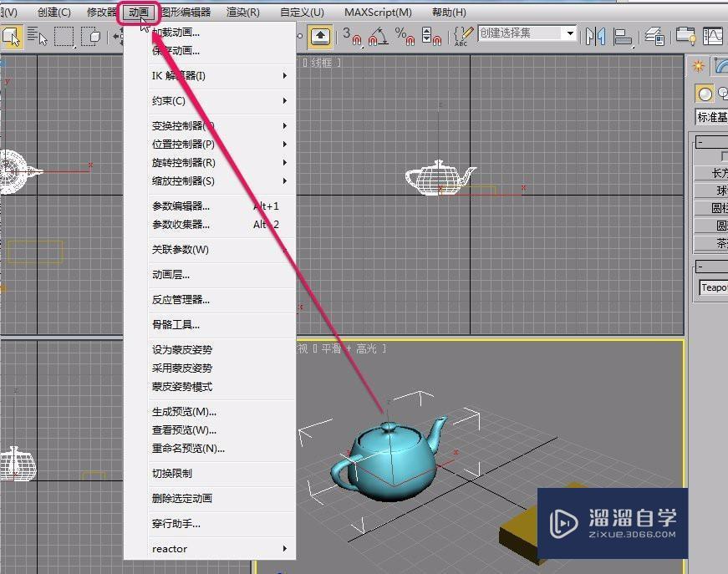Screen dimensions: 728x574
Task: Open the Curve Editor icon
Action: pos(712,36)
